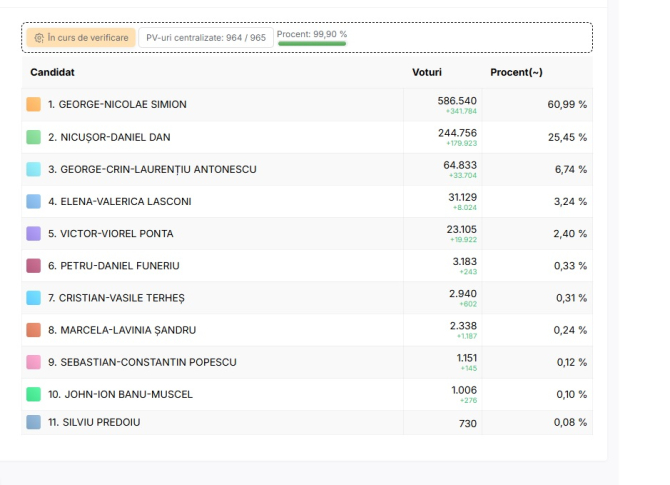Click Silviu Predoiu row percentage 0,08 %

coord(570,423)
